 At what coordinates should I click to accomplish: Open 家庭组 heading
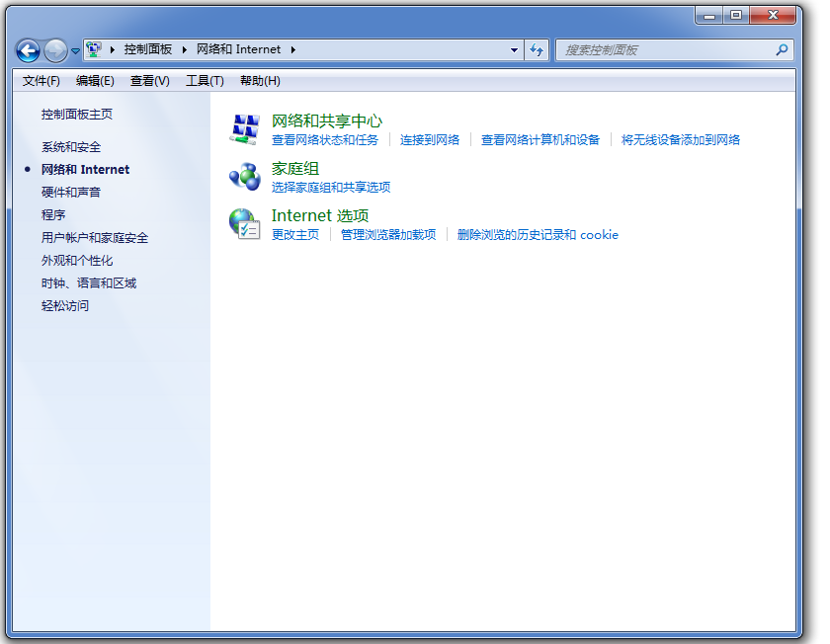(295, 169)
